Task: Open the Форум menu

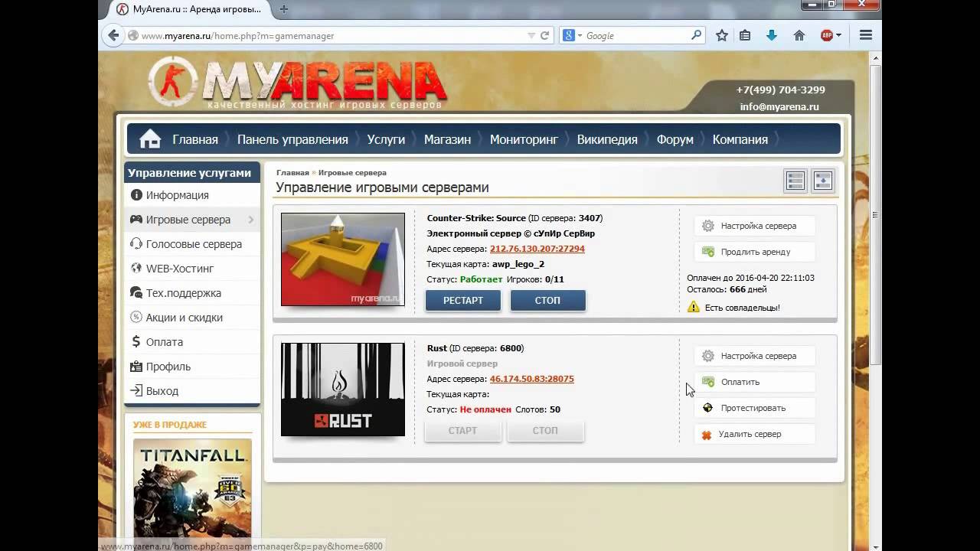Action: 675,139
